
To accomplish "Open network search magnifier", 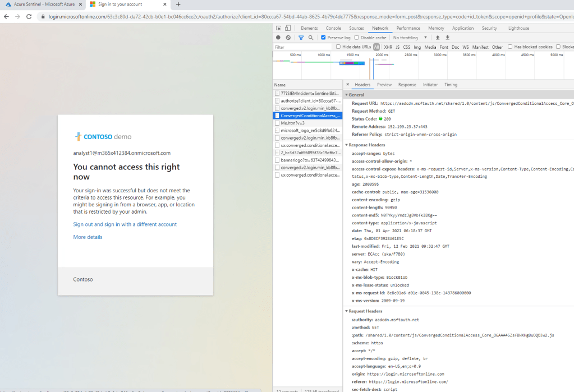I will (310, 38).
